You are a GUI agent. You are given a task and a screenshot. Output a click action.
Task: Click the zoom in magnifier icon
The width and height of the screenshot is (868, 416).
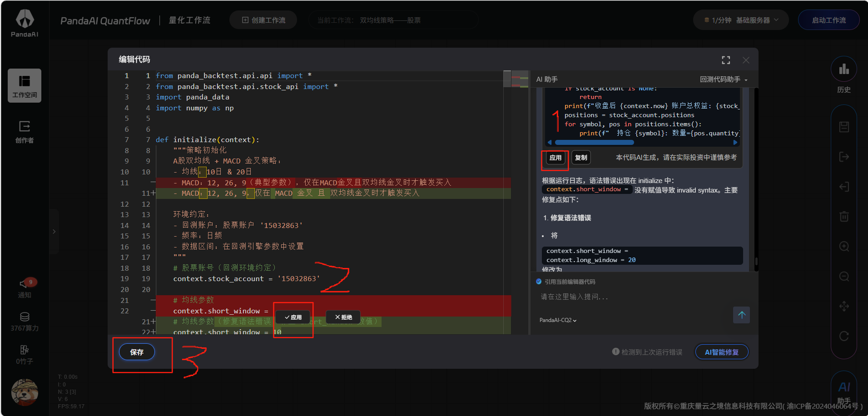coord(844,246)
